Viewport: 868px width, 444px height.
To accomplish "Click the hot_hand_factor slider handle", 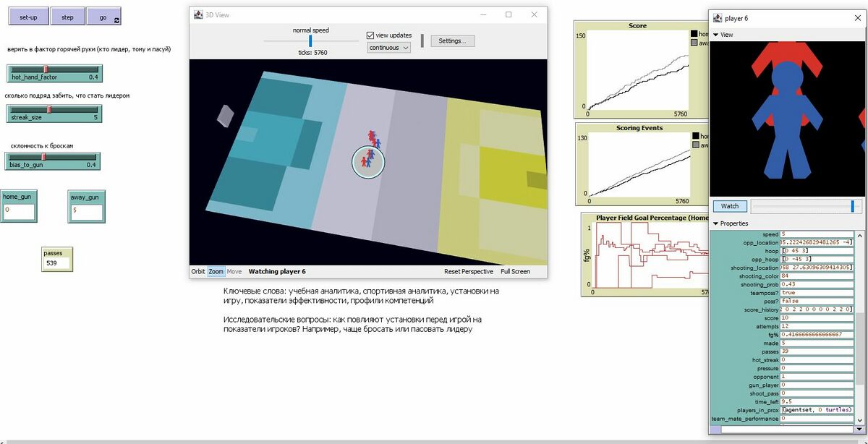I will [x=46, y=69].
